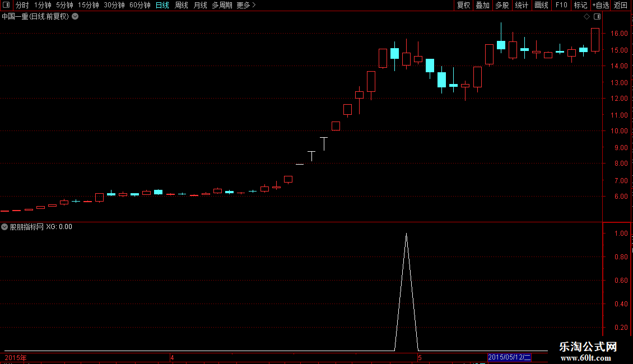Select the 15分钟 period tab
This screenshot has height=364, width=633.
pyautogui.click(x=89, y=5)
